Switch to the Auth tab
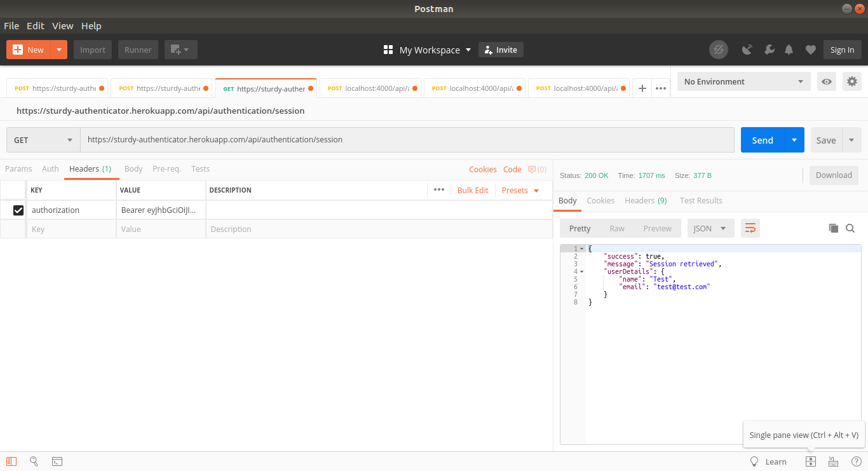 [x=50, y=168]
